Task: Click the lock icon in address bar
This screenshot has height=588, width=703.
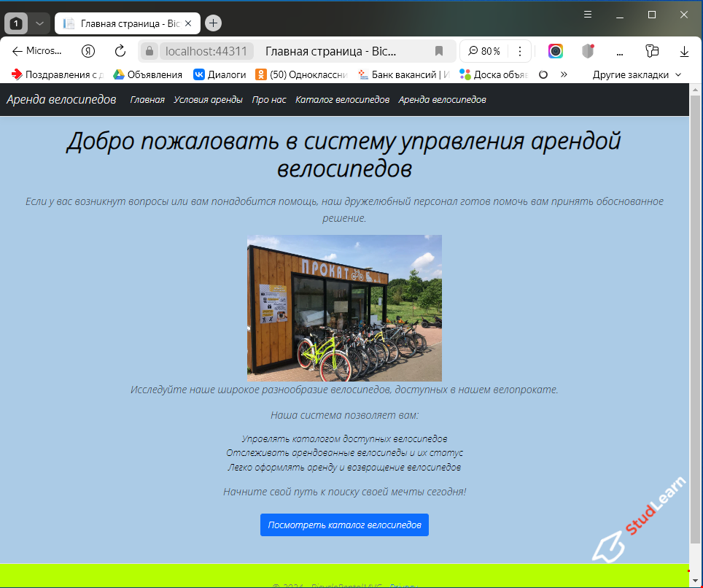Action: 148,50
